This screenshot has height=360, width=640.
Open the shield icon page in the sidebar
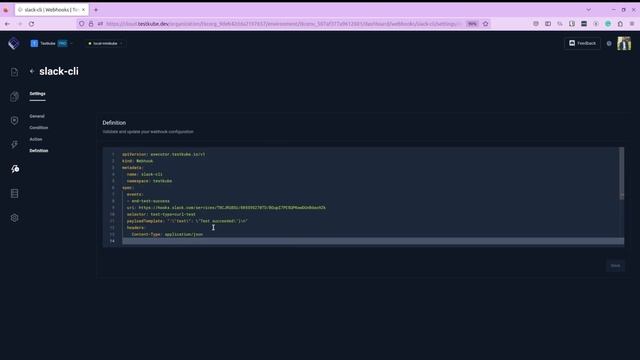point(14,120)
